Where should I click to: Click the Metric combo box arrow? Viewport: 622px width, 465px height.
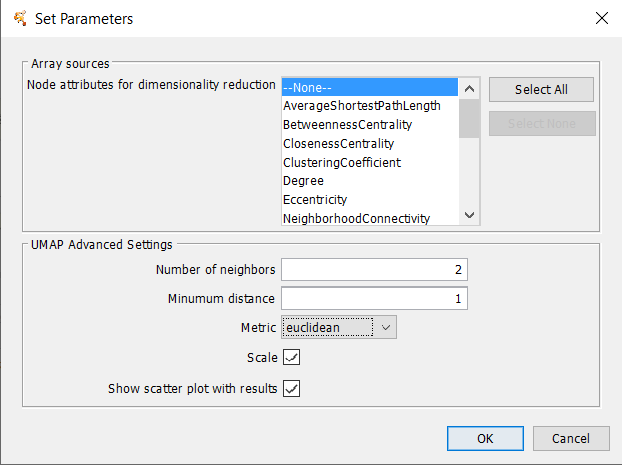click(x=386, y=328)
